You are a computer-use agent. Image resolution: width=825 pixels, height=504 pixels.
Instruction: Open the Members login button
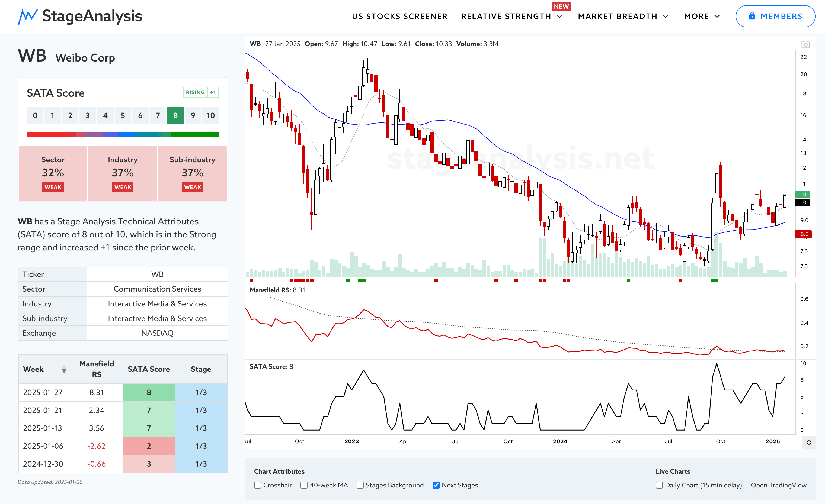775,16
